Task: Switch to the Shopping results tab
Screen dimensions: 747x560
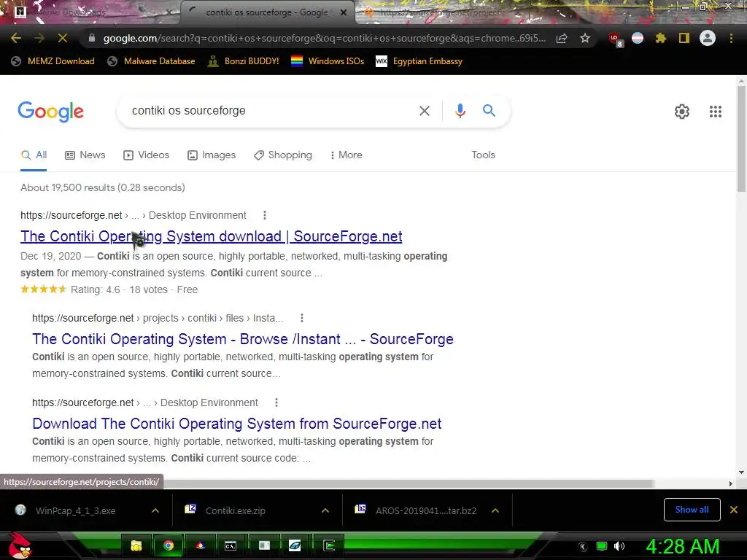Action: pos(283,155)
